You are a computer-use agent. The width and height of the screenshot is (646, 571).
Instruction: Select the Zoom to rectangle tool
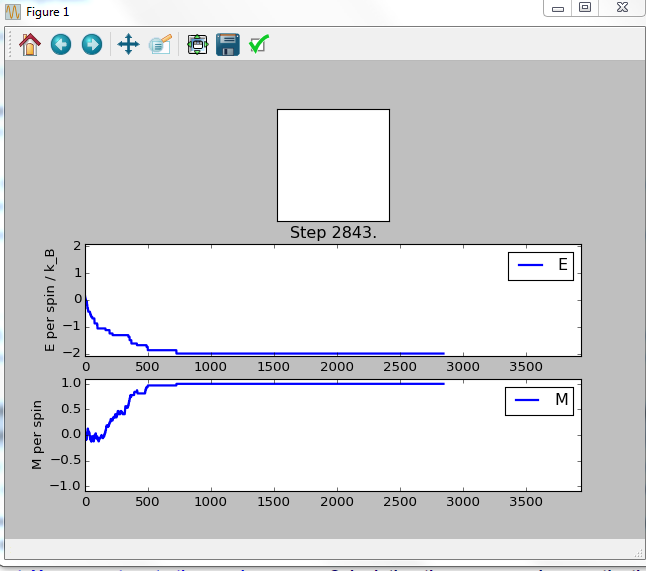[160, 44]
